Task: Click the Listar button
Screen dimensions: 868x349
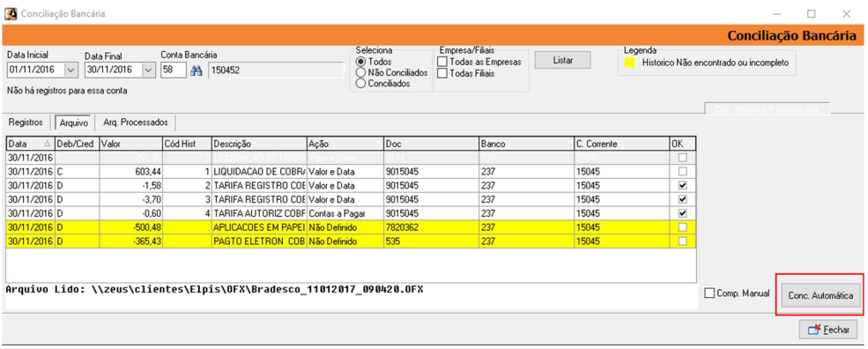Action: click(x=563, y=61)
